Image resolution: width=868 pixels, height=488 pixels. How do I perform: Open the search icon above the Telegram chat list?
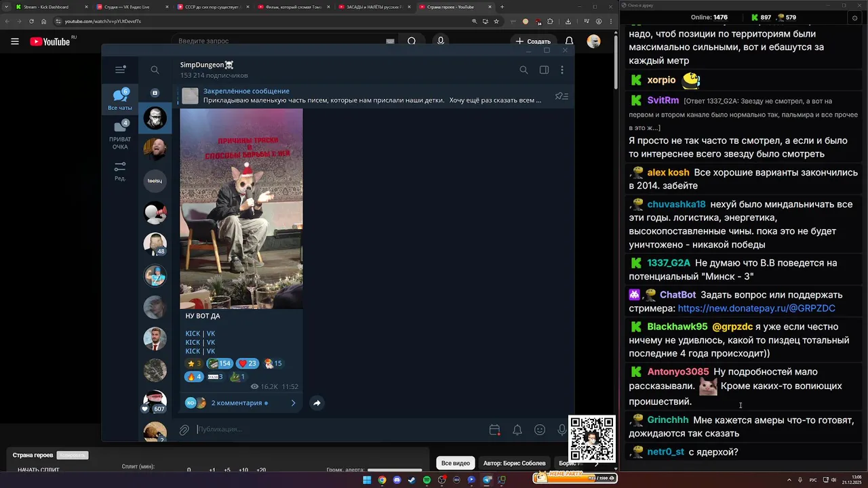[155, 70]
